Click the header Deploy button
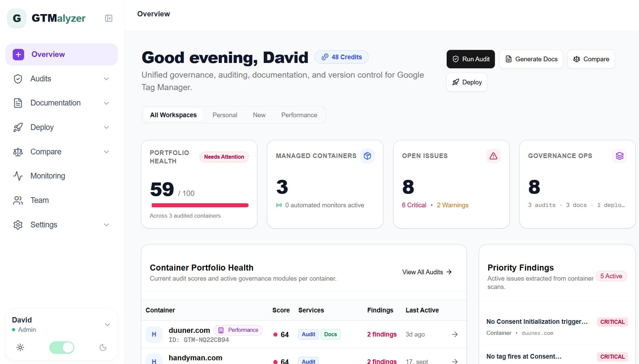639x364 pixels. [467, 82]
